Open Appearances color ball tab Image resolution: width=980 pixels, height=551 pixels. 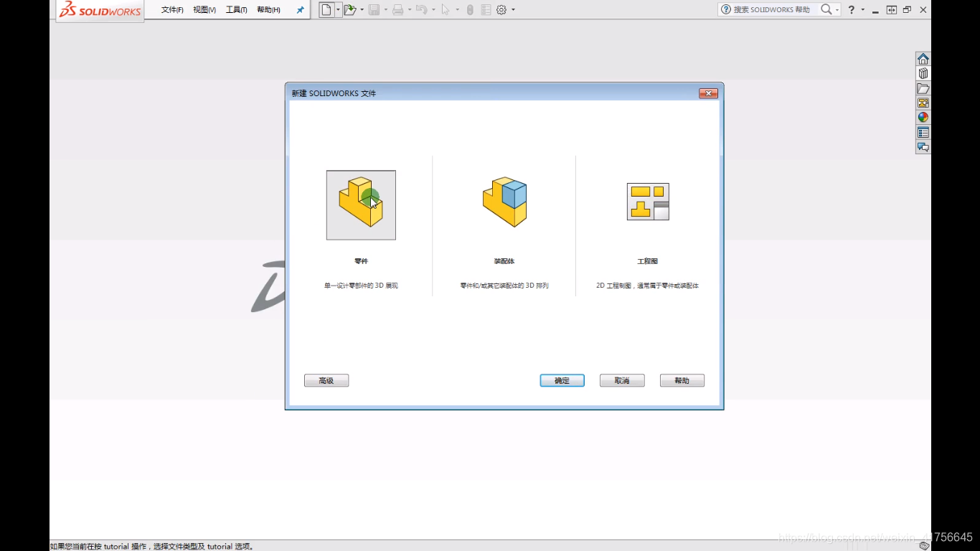pyautogui.click(x=923, y=117)
